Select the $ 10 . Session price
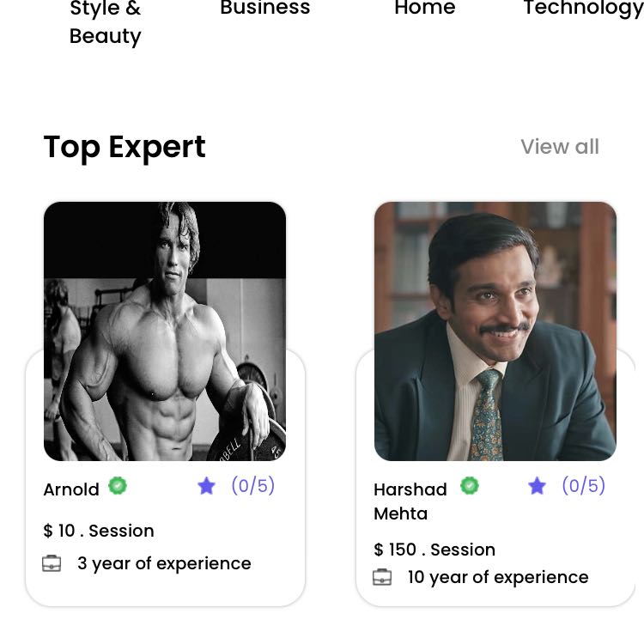644x644 pixels. point(99,531)
